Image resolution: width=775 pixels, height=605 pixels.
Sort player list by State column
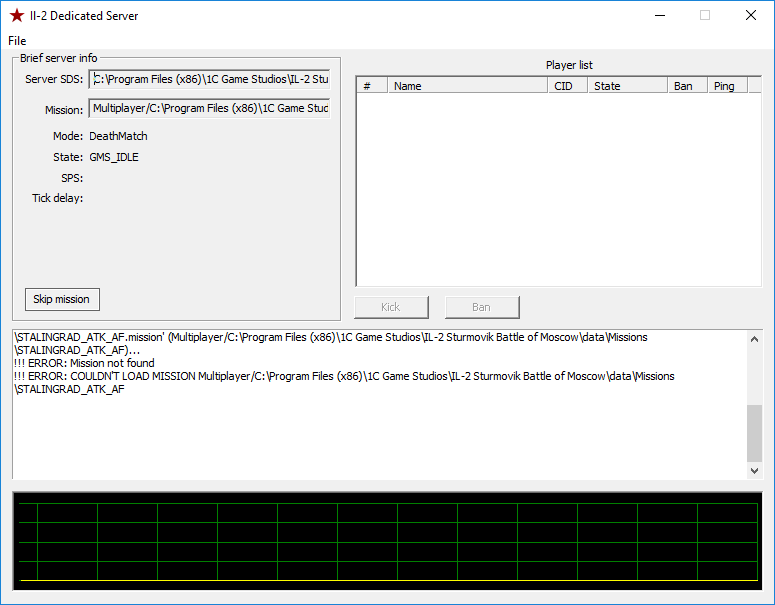(628, 86)
